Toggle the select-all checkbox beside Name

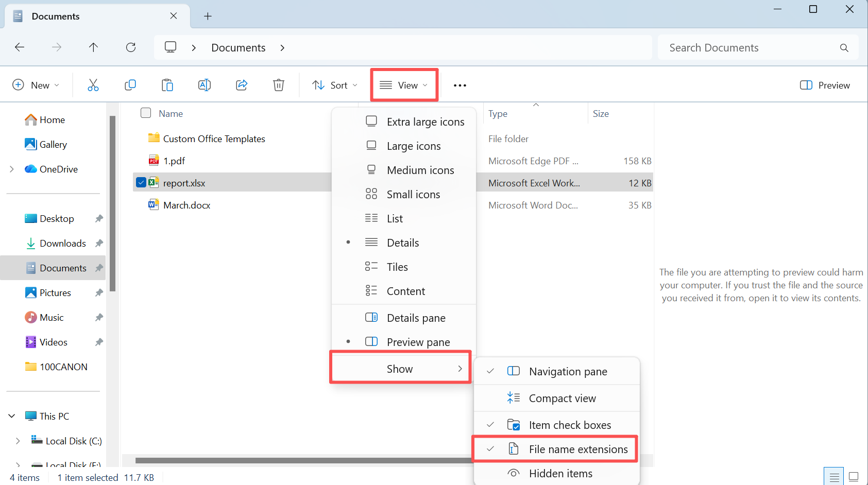[x=146, y=113]
